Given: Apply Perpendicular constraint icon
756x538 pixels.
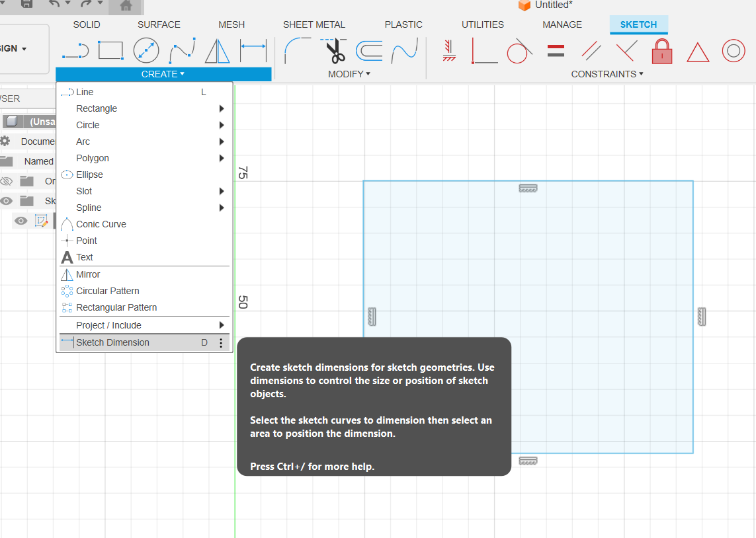Looking at the screenshot, I should [485, 51].
